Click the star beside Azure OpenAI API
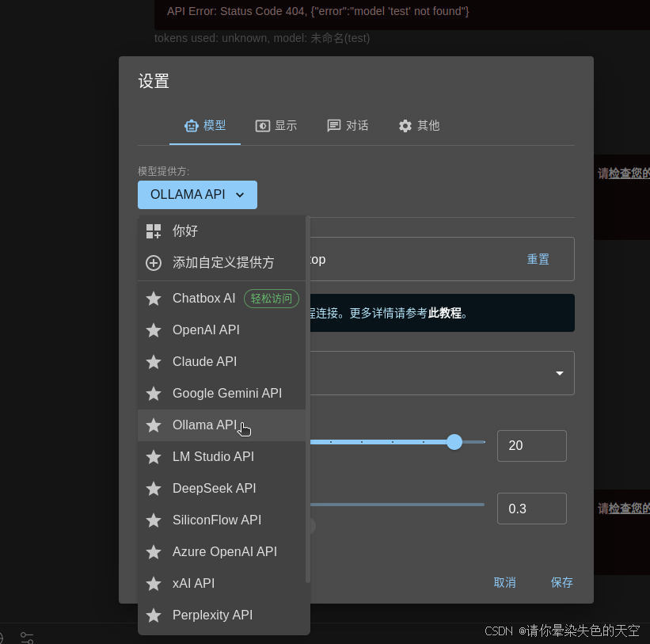Screen dimensions: 650x644 point(154,551)
